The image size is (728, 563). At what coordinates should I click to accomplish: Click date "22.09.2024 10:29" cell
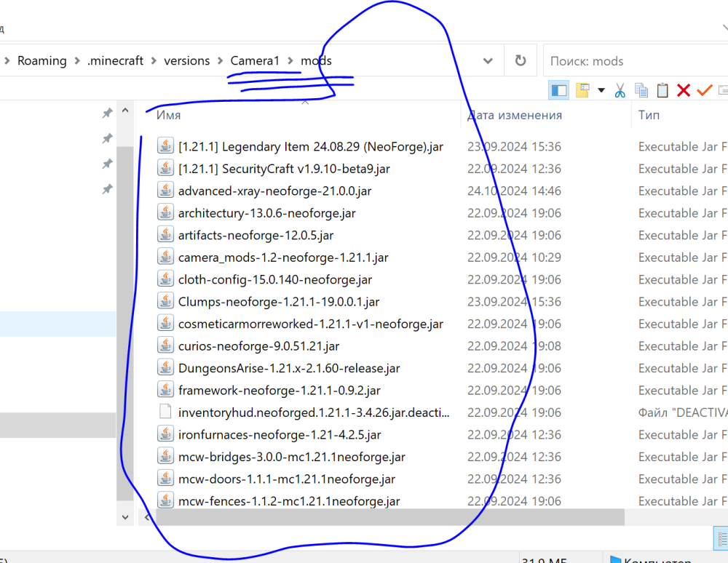click(x=514, y=257)
